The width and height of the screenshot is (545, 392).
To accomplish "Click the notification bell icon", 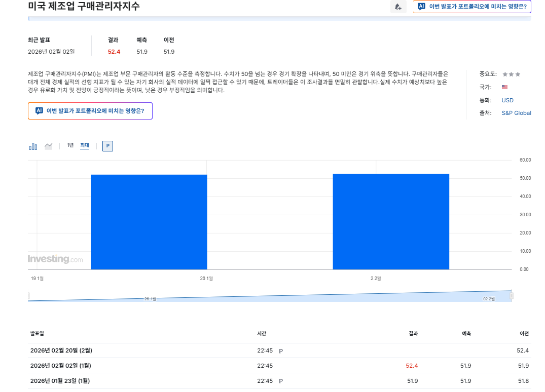I will pos(398,7).
